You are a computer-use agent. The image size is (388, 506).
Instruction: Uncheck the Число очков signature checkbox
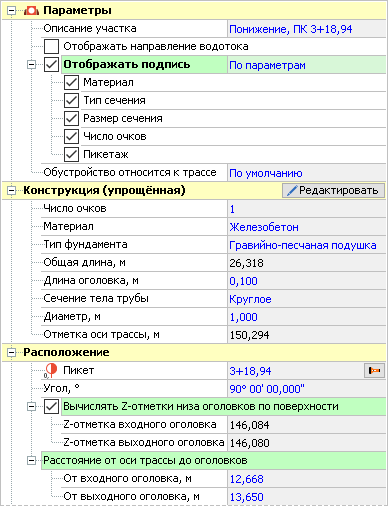[71, 136]
